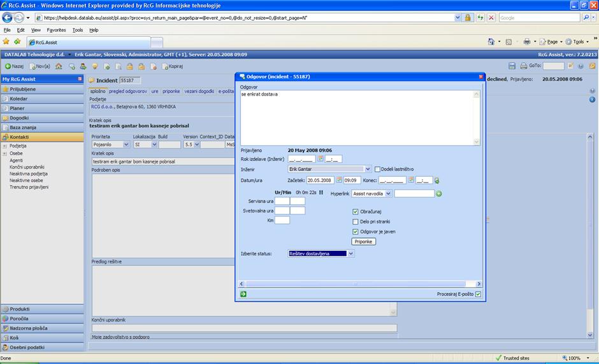Check the Delo pri stranki checkbox

(x=356, y=221)
